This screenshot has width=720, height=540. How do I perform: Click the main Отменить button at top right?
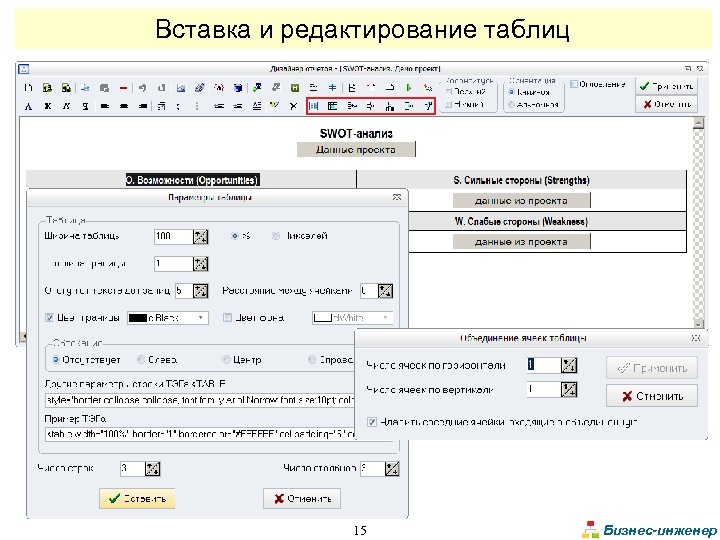pos(666,104)
